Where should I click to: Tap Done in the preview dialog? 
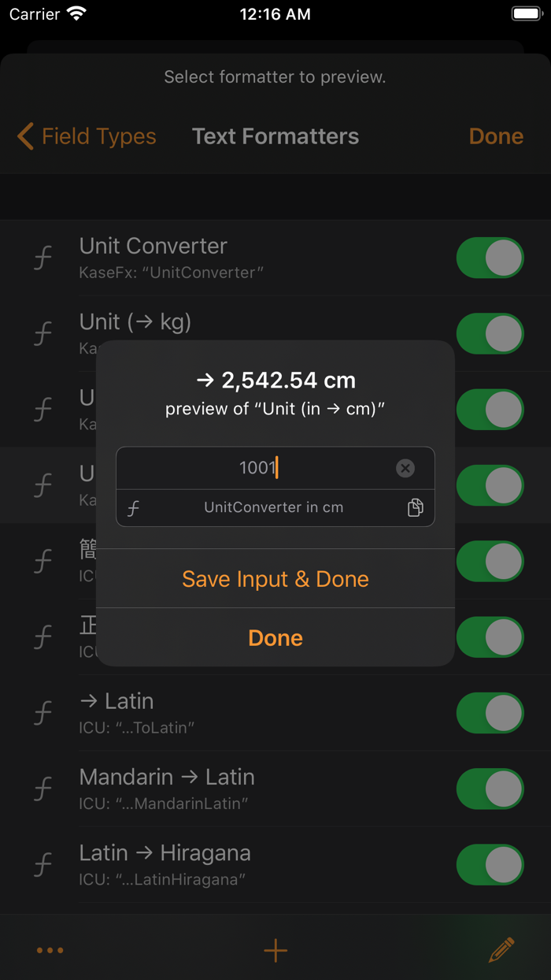point(275,637)
